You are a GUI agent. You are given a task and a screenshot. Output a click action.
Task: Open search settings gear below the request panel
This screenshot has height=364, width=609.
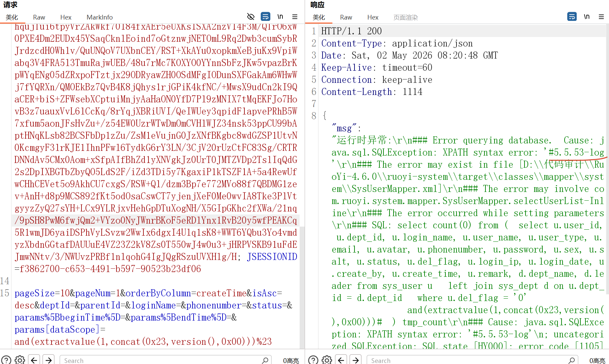20,360
